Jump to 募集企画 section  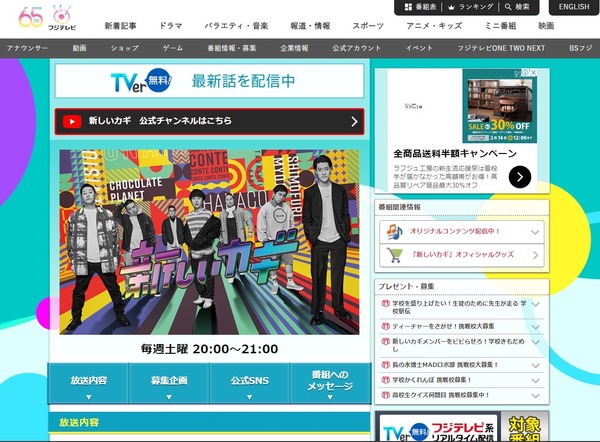(169, 383)
